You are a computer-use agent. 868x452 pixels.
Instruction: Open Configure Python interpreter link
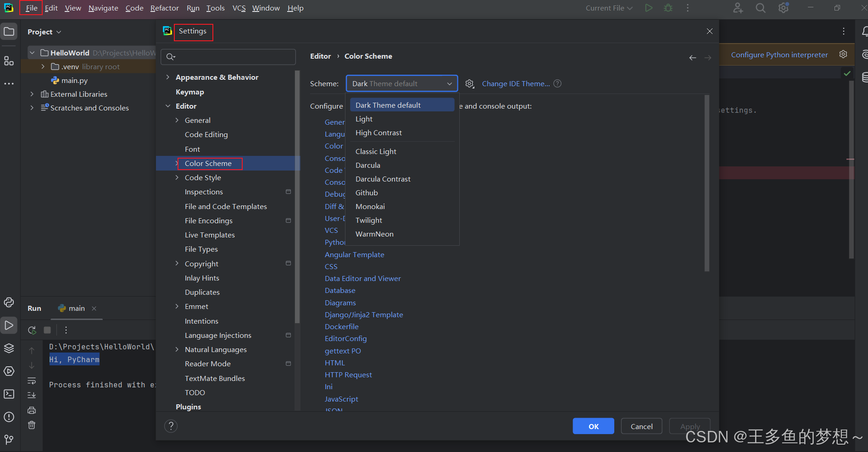pos(779,55)
